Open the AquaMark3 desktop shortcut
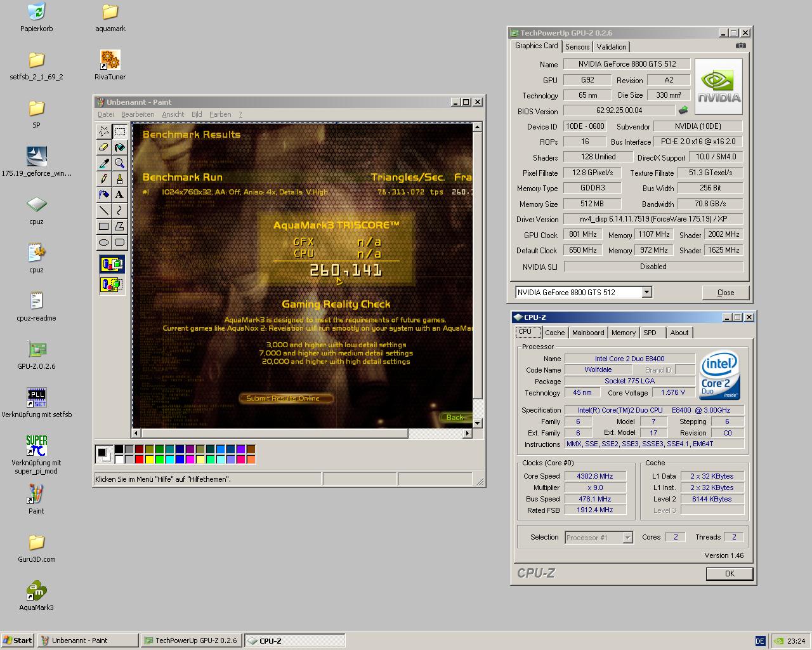The width and height of the screenshot is (812, 650). coord(36,596)
